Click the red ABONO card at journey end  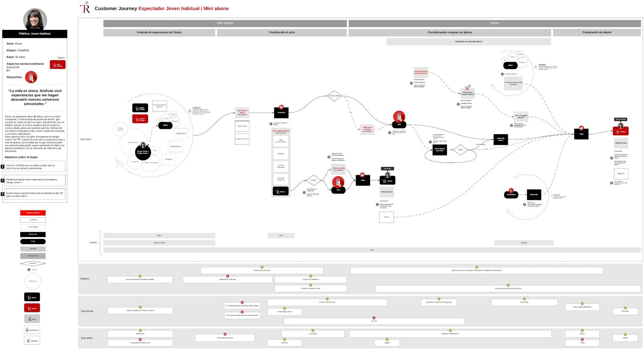[621, 132]
